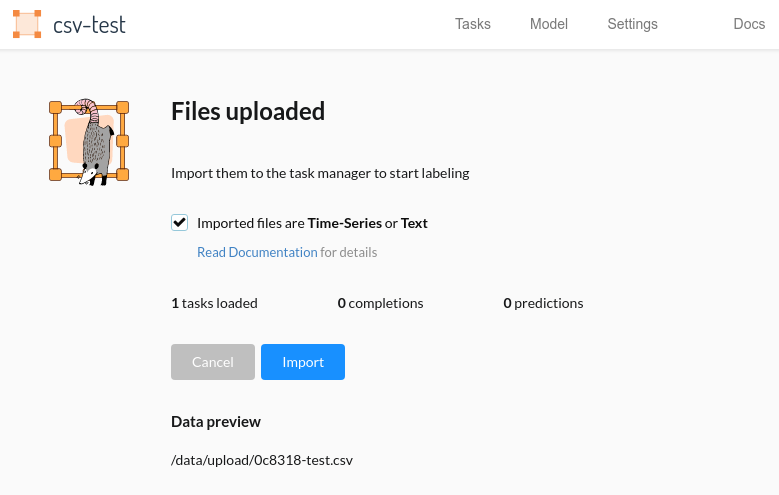Screen dimensions: 779x495
Task: Click the Import them to task manager text
Action: [x=320, y=173]
